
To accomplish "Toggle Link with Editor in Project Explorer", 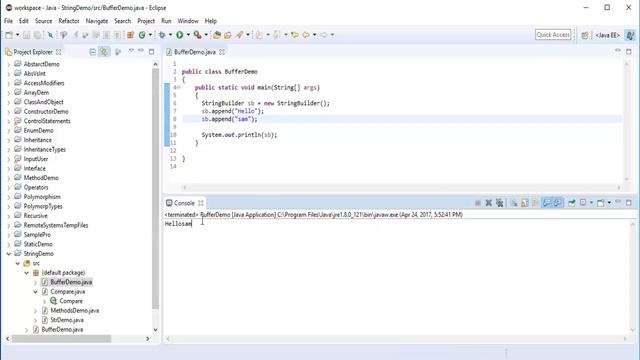I will 104,52.
